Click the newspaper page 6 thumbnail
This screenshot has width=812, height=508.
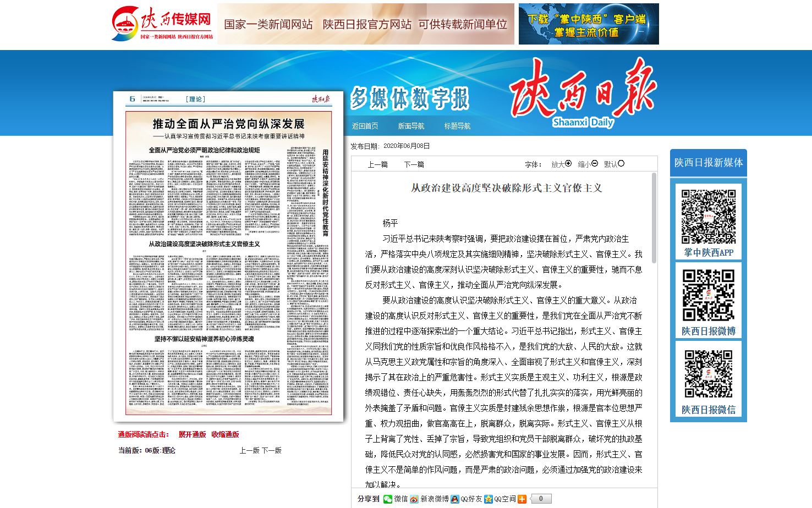click(x=228, y=256)
